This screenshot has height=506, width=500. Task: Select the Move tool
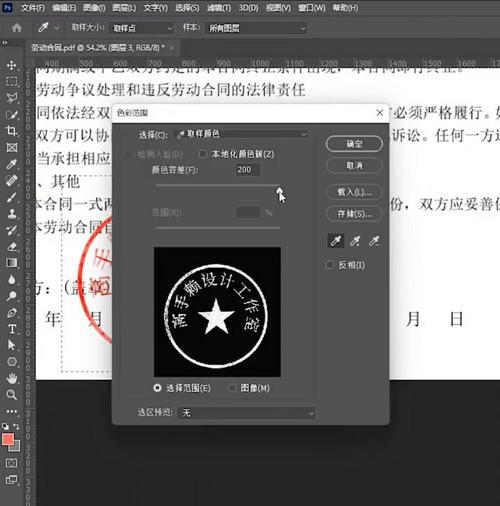12,65
